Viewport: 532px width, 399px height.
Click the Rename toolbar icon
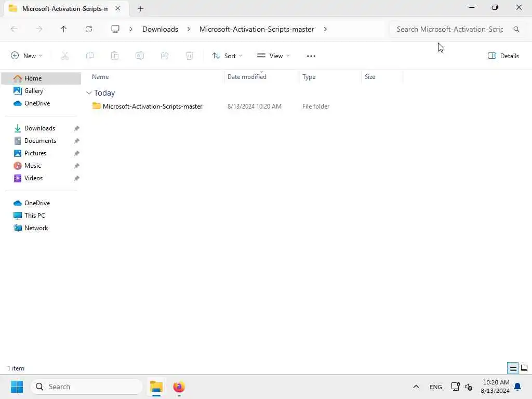click(x=139, y=56)
